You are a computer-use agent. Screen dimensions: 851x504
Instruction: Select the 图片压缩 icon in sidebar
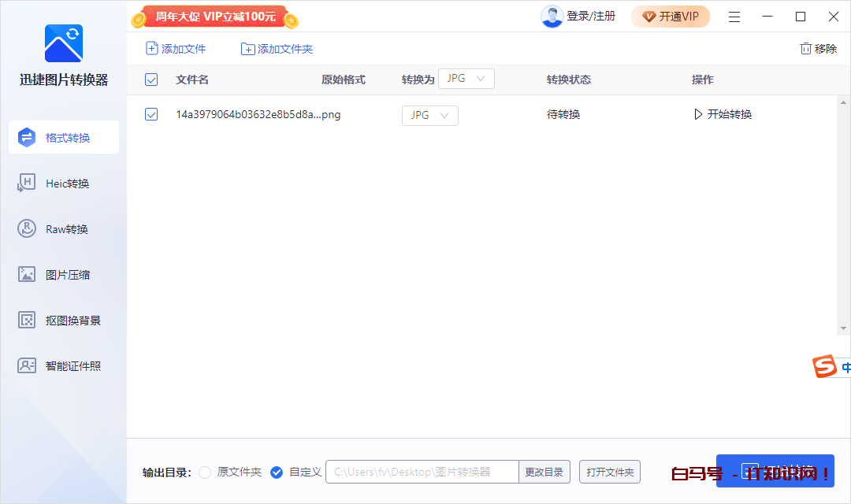[27, 275]
